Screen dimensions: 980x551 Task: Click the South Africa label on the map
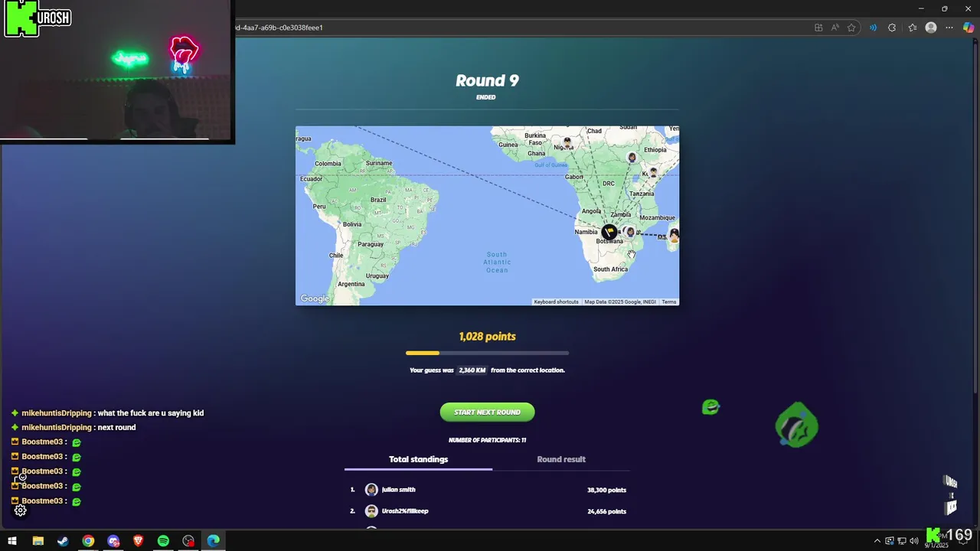[x=610, y=269]
